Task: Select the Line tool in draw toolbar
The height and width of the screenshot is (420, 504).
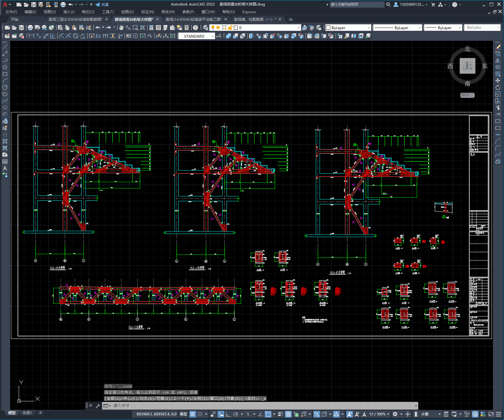Action: point(5,47)
